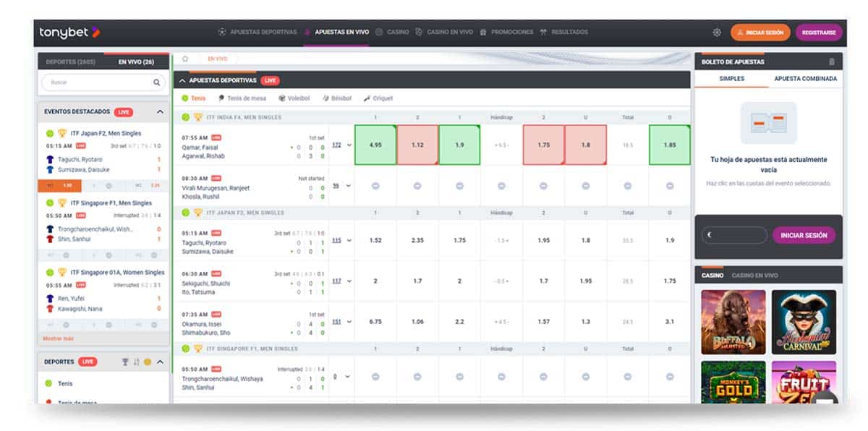Click the orange Iniciar Sesión header button
Screen dimensions: 868x431
[x=759, y=33]
